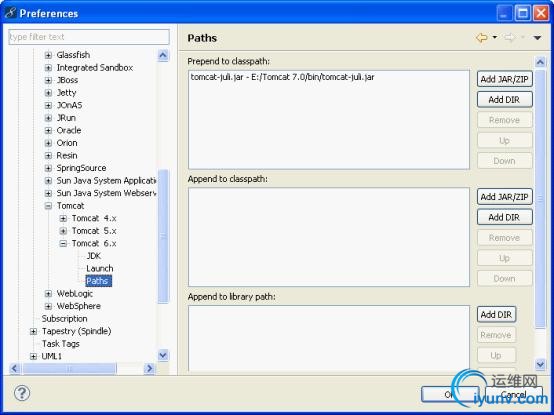The height and width of the screenshot is (415, 554).
Task: Expand the Tomcat 4.x node
Action: (x=63, y=219)
